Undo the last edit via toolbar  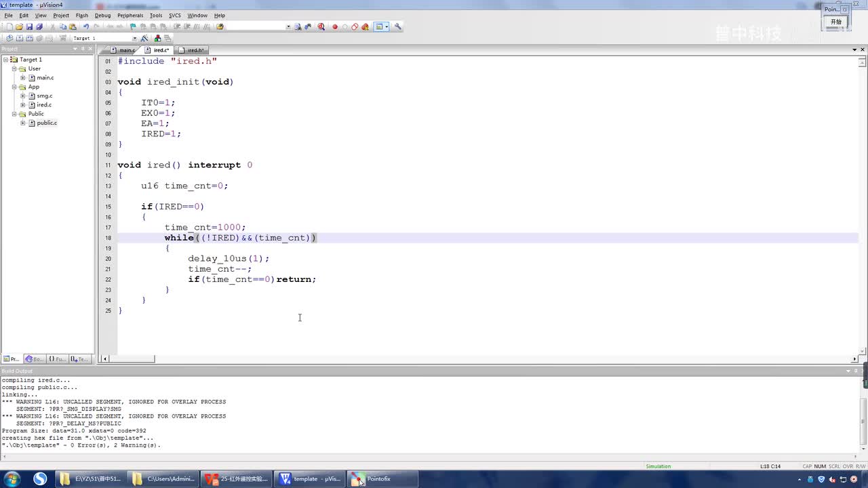[x=86, y=27]
